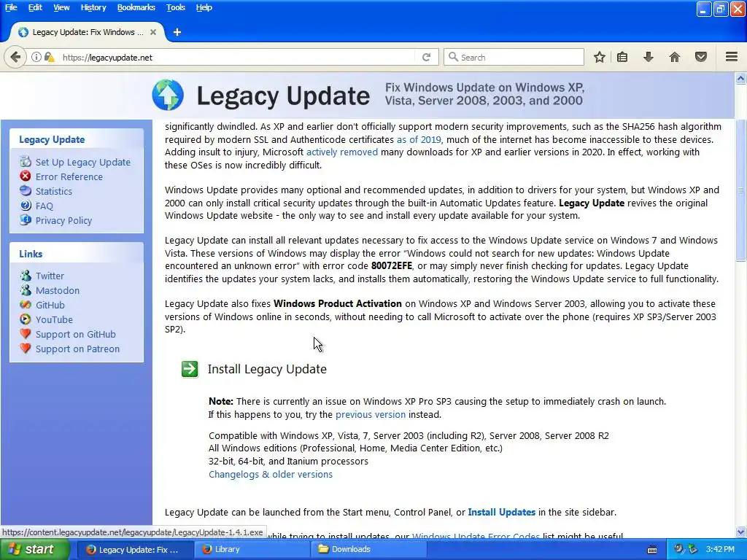Viewport: 747px width, 560px height.
Task: Click the page scrollbar up arrow
Action: point(741,78)
